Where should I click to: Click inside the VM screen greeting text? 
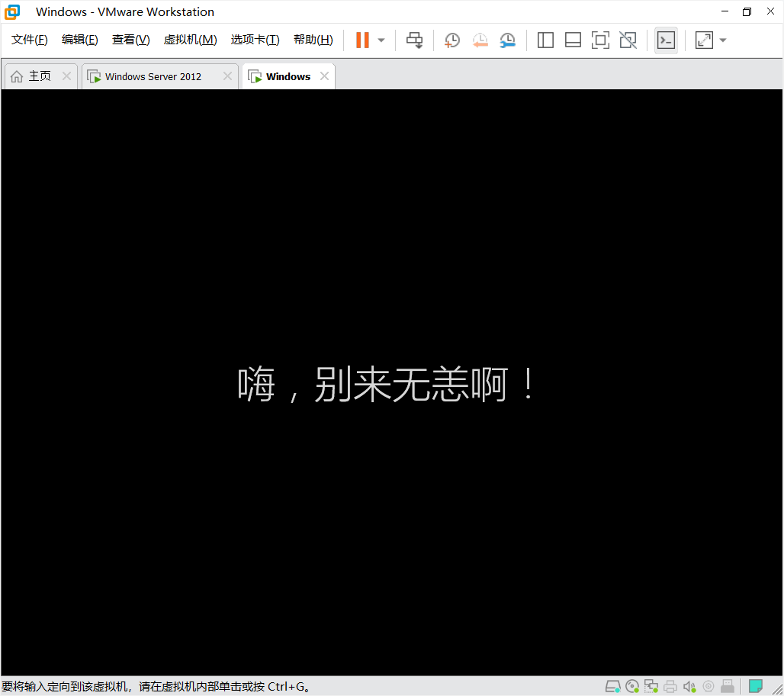tap(385, 385)
